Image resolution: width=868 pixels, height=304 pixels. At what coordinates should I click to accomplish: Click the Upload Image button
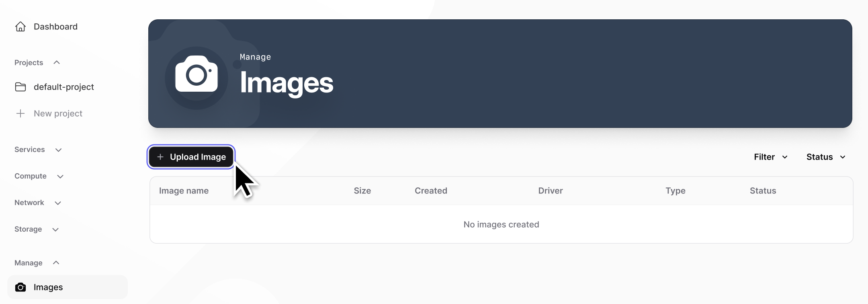click(191, 157)
